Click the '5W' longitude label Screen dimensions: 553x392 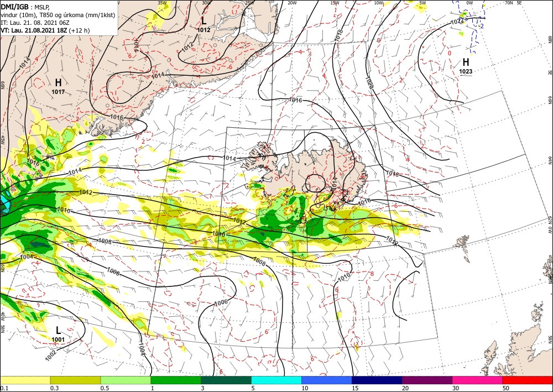tap(422, 3)
